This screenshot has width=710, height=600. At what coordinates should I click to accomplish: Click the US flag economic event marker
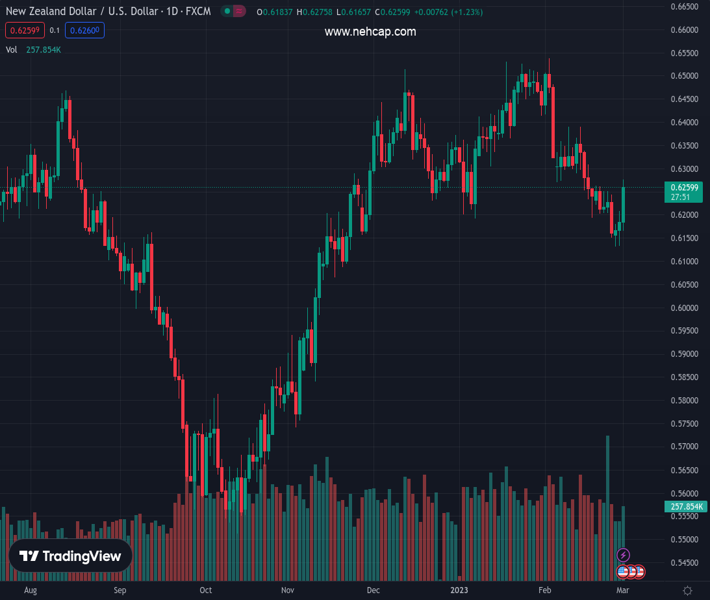pyautogui.click(x=623, y=571)
